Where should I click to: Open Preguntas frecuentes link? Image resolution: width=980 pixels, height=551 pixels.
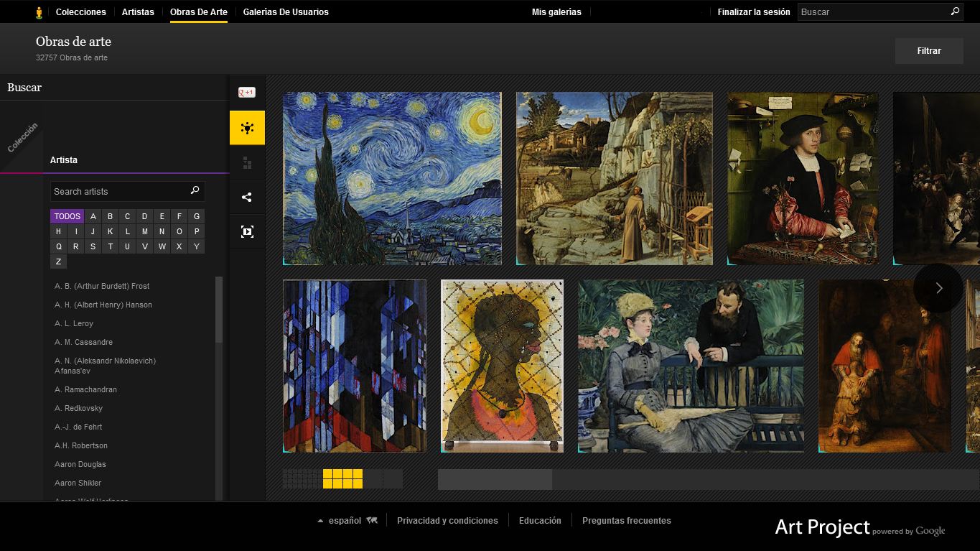(627, 520)
